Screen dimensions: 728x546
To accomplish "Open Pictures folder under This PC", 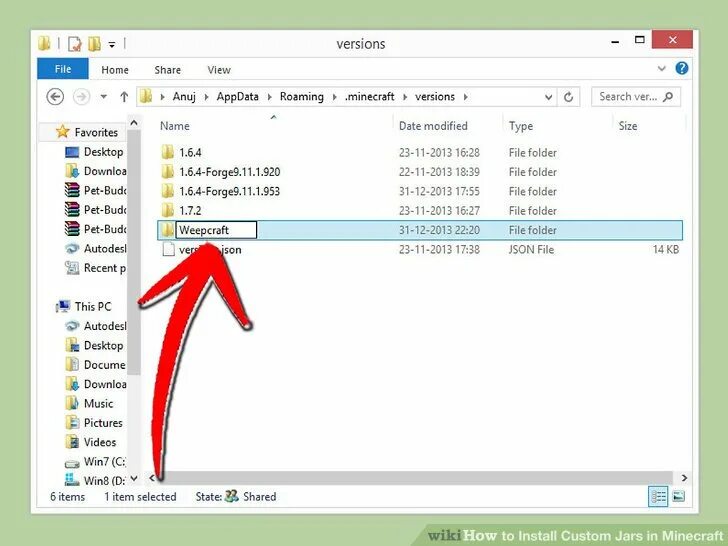I will 103,423.
